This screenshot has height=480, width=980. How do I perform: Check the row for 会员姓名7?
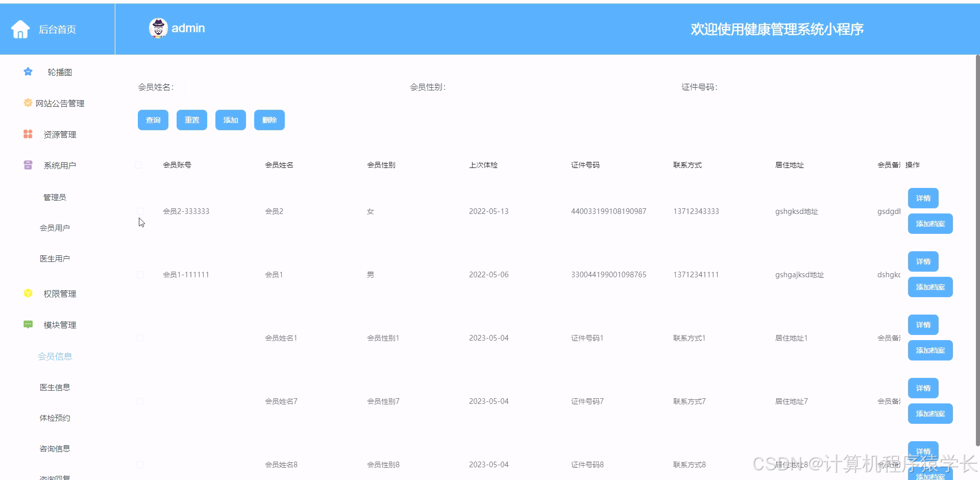click(x=140, y=401)
